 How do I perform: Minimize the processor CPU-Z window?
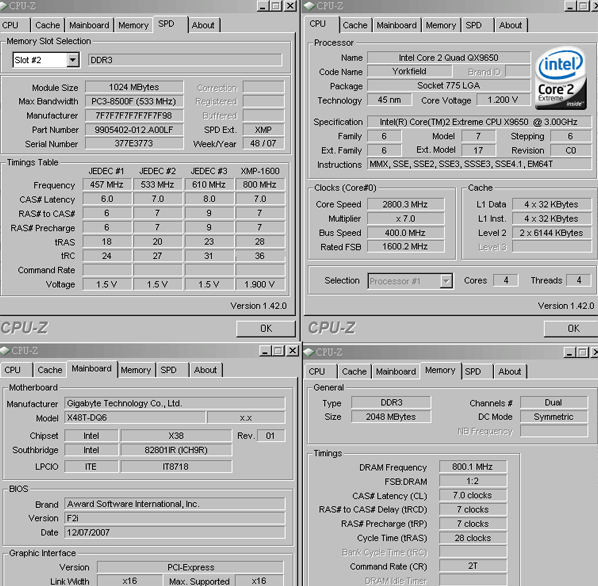click(x=570, y=6)
